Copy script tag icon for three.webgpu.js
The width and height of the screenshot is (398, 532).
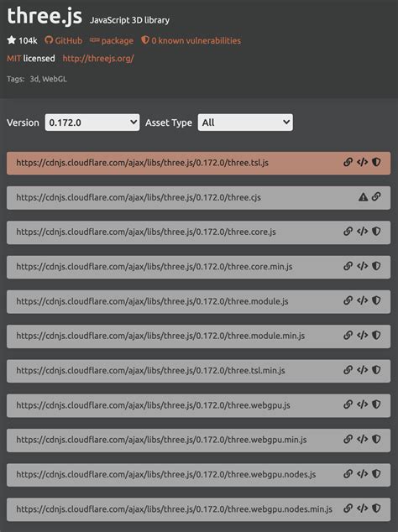362,404
